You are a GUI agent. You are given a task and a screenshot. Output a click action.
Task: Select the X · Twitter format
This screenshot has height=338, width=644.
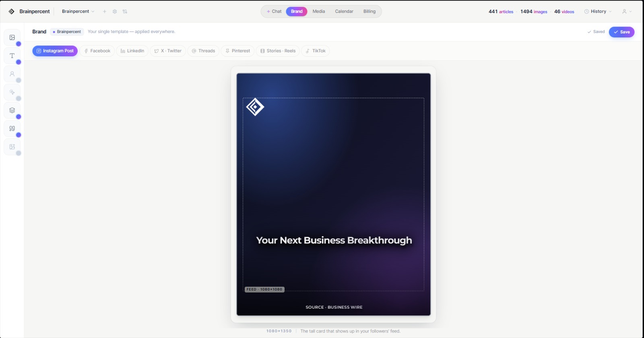(x=168, y=51)
